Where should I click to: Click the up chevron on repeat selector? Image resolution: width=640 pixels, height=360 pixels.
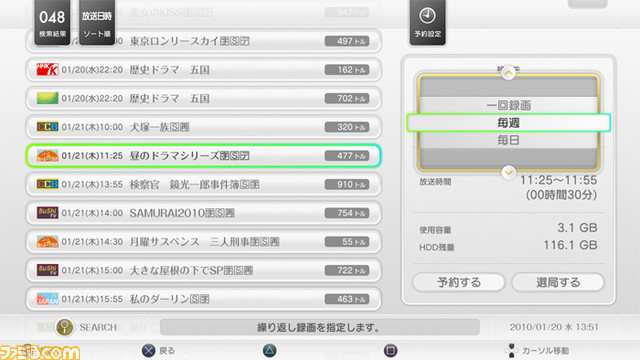click(508, 73)
